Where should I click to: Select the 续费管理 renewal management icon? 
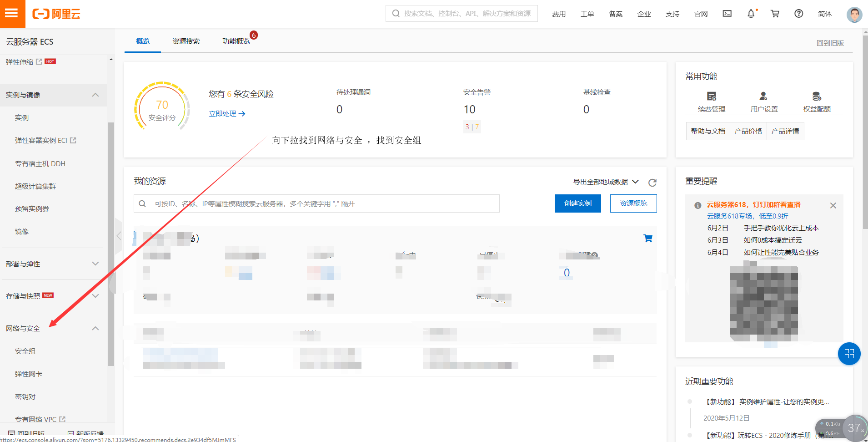coord(711,100)
